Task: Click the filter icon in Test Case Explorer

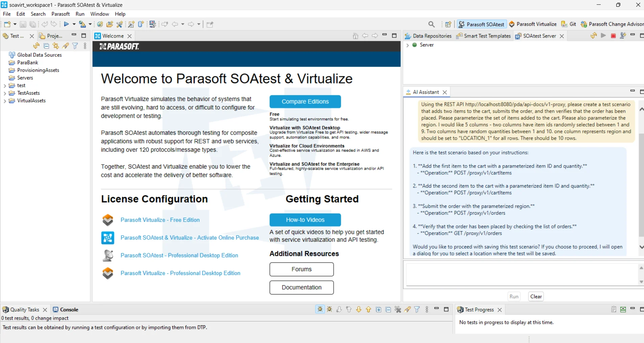Action: [75, 46]
